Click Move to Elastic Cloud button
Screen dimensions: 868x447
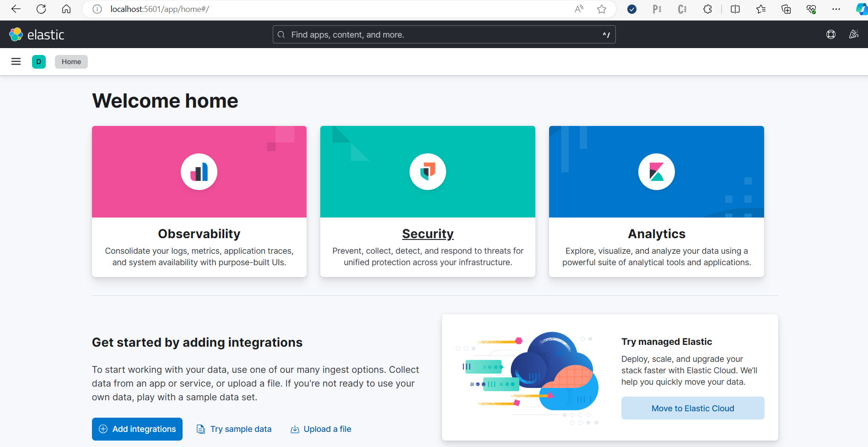693,408
